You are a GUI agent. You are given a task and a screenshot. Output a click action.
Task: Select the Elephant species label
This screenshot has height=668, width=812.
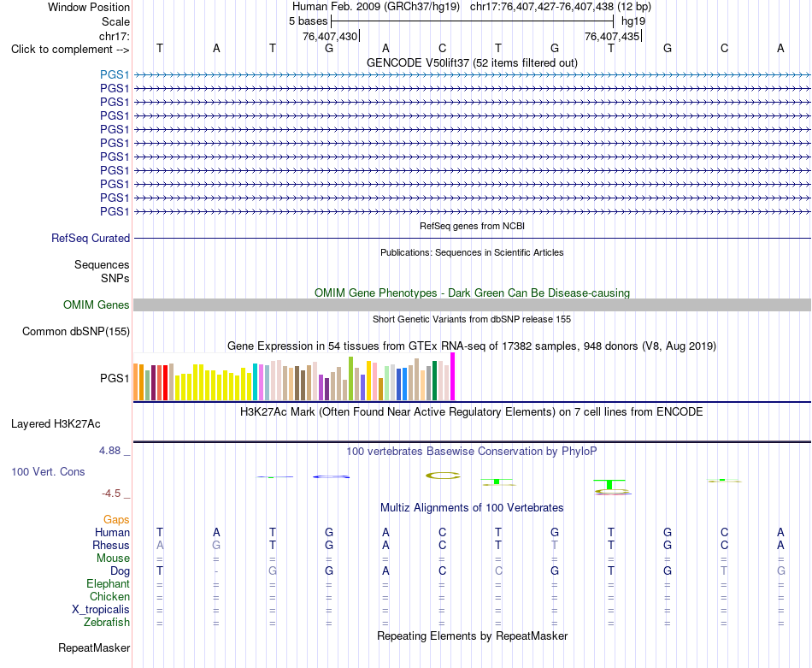(108, 583)
